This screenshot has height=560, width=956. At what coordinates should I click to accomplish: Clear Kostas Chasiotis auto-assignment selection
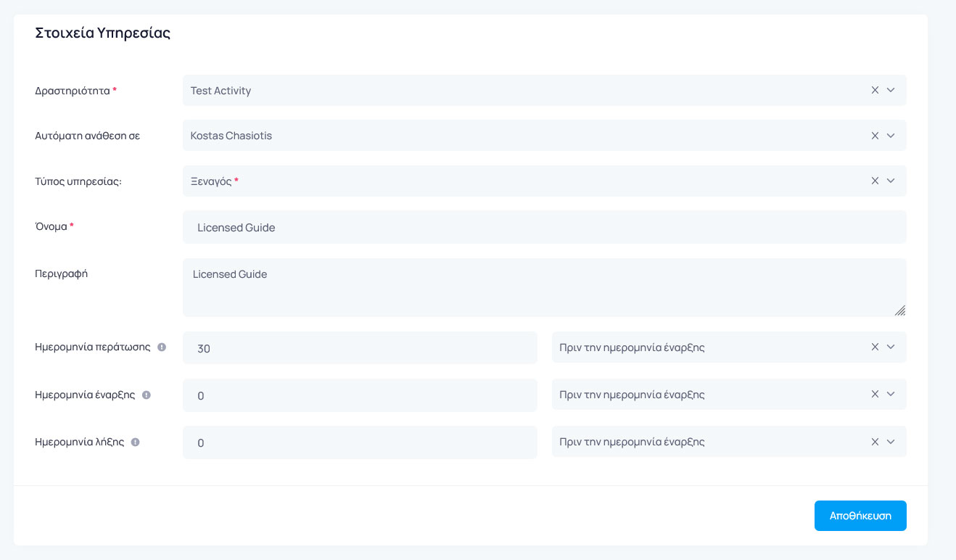875,136
